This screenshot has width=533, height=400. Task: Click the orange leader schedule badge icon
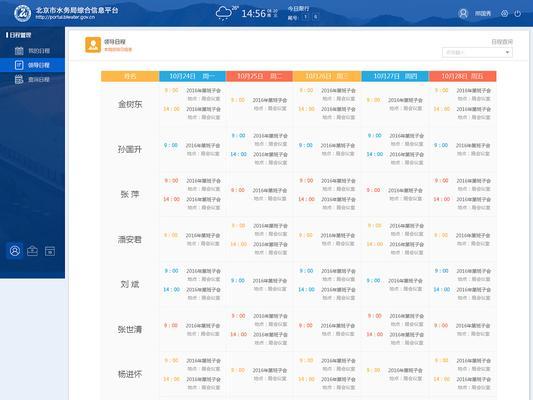[x=93, y=45]
